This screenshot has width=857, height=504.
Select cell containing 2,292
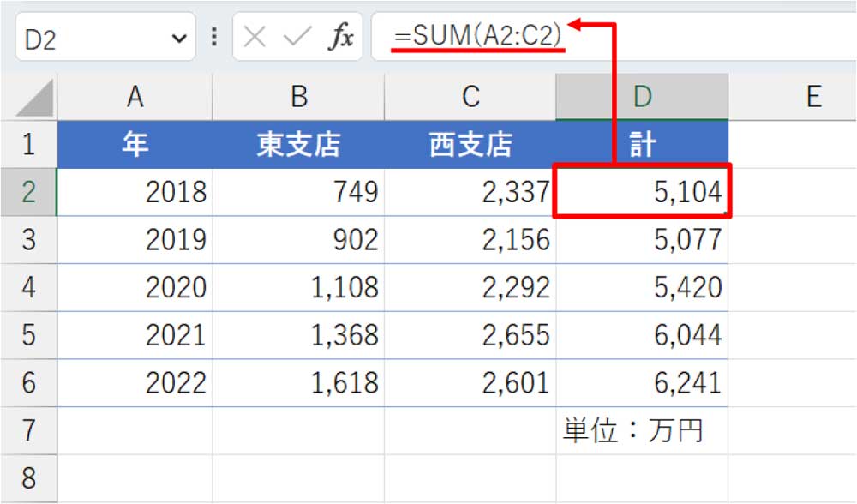pos(470,287)
